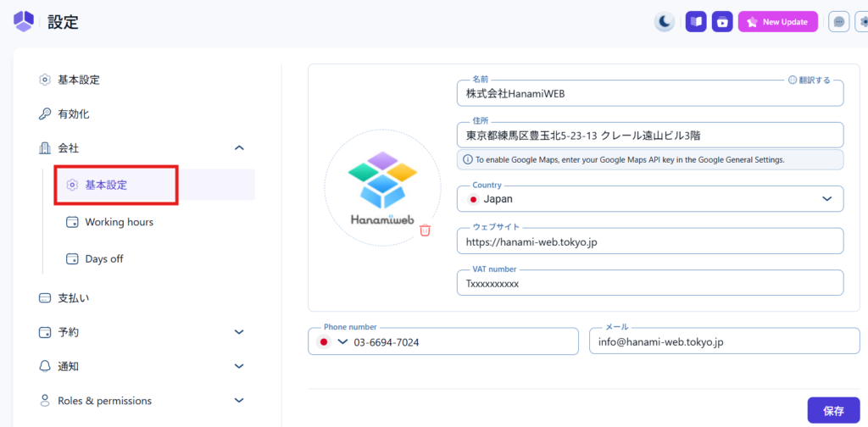Click the 保存 save button

click(833, 411)
